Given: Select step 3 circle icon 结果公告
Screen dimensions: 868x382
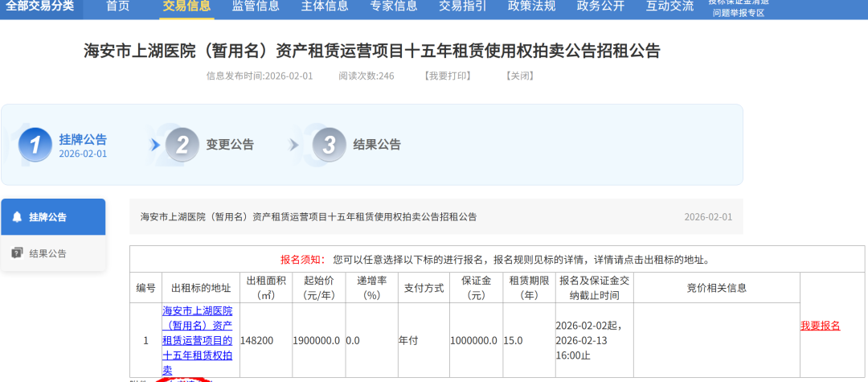Looking at the screenshot, I should [x=330, y=145].
